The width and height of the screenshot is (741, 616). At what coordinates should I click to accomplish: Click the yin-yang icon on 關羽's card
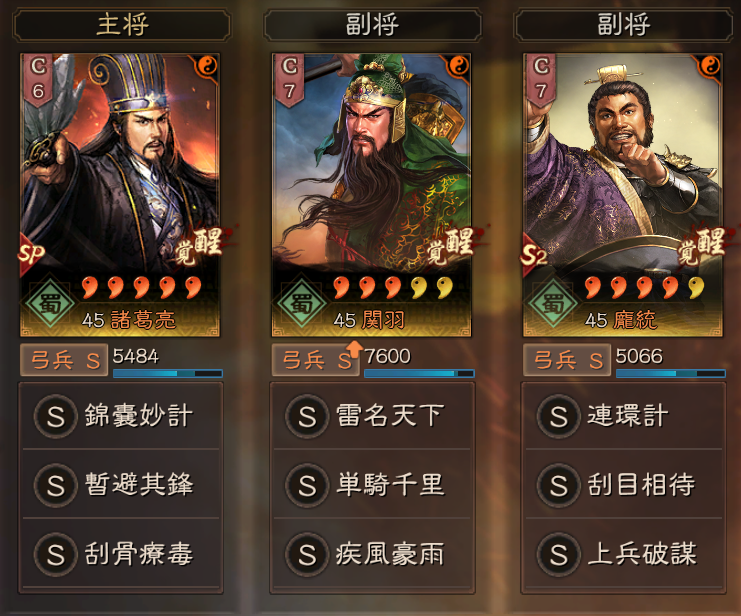[x=458, y=66]
